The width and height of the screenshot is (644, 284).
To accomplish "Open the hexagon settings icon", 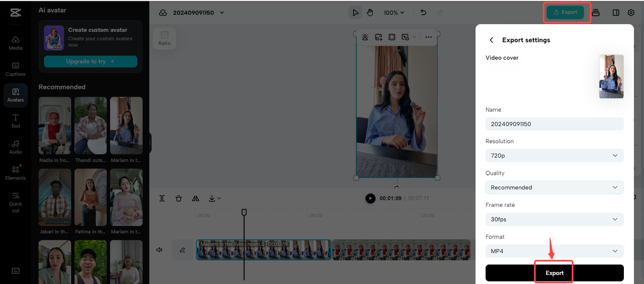I will [x=631, y=13].
